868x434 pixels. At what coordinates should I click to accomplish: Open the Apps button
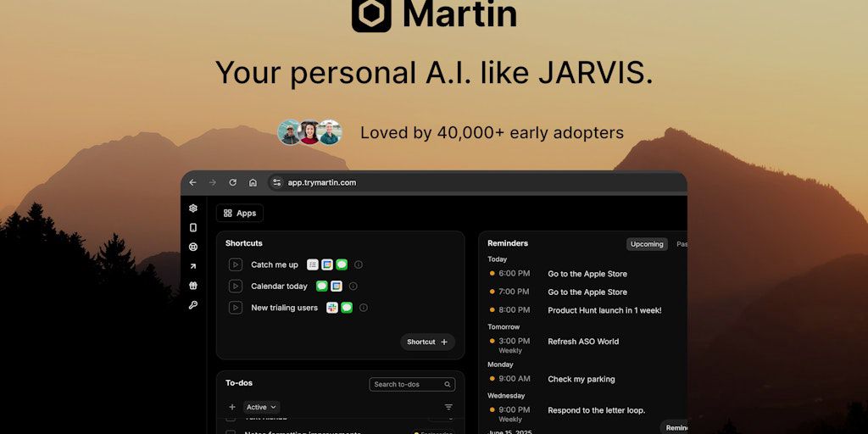click(x=240, y=213)
